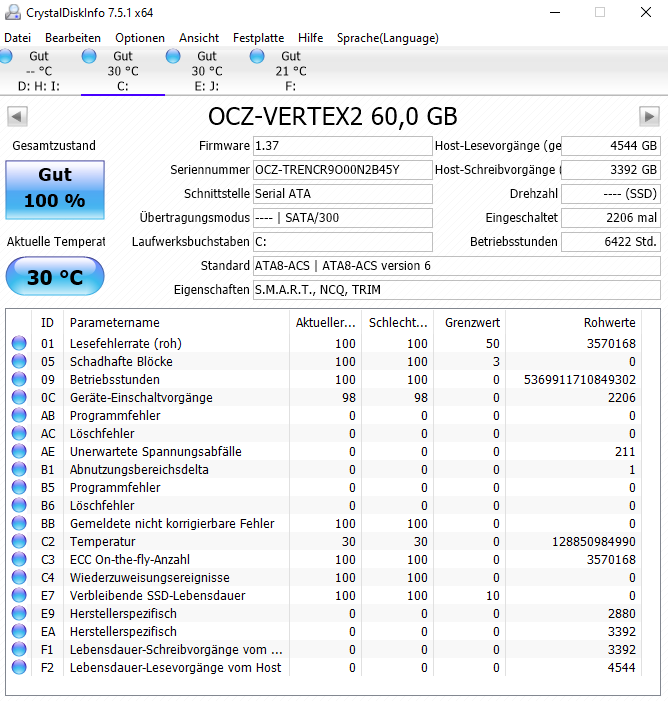Click Host-Schreibvorgänge value 3392 GB

(x=611, y=170)
